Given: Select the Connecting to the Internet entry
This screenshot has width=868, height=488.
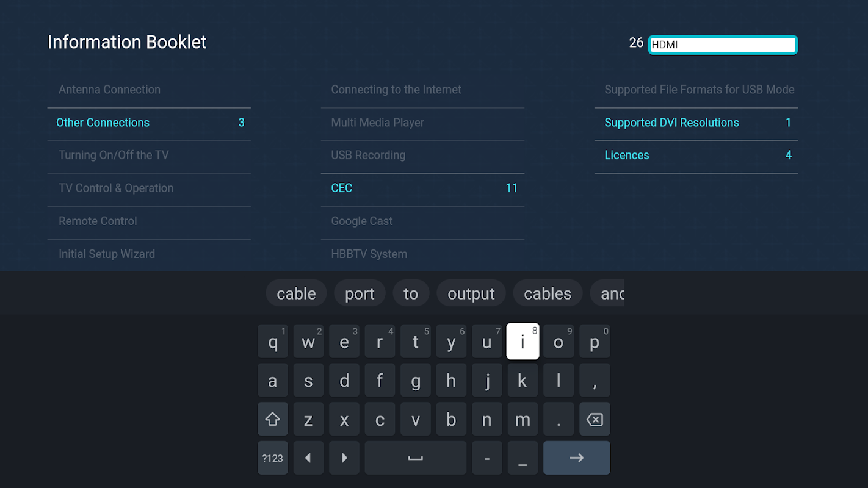Looking at the screenshot, I should (x=422, y=90).
